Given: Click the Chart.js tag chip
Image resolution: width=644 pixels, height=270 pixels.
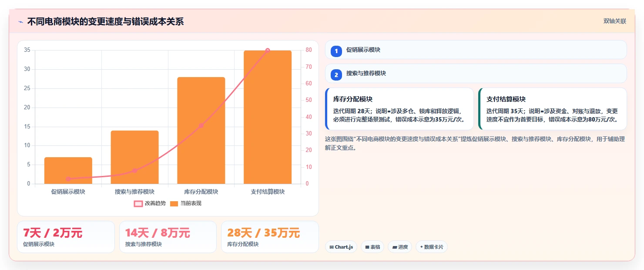Looking at the screenshot, I should click(x=341, y=247).
